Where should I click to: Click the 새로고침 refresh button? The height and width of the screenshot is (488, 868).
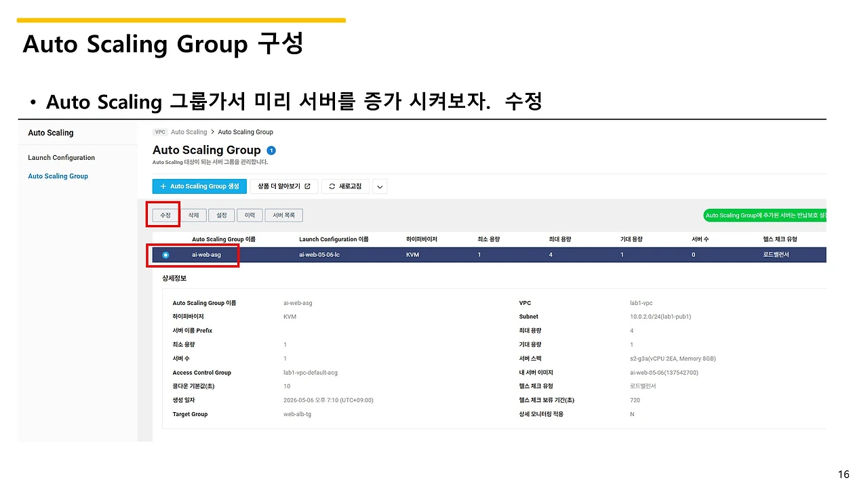345,186
